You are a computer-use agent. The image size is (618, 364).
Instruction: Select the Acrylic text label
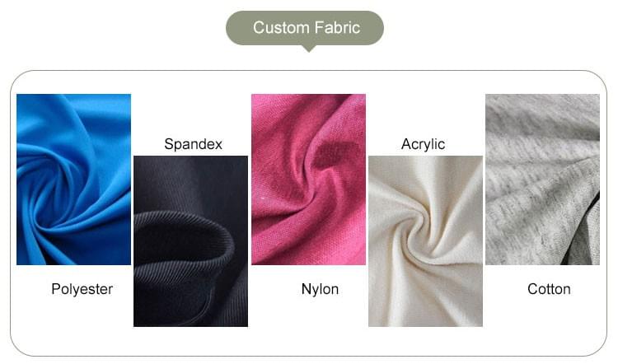[x=423, y=144]
